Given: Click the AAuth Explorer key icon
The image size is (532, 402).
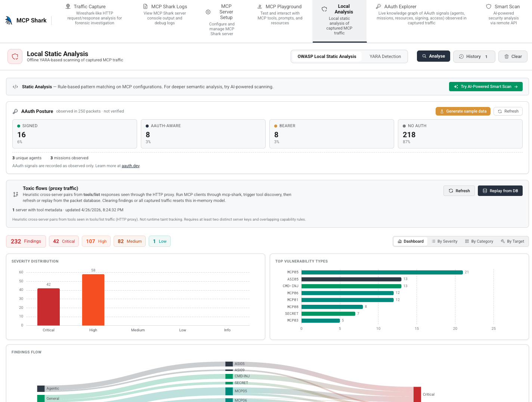Looking at the screenshot, I should click(378, 6).
